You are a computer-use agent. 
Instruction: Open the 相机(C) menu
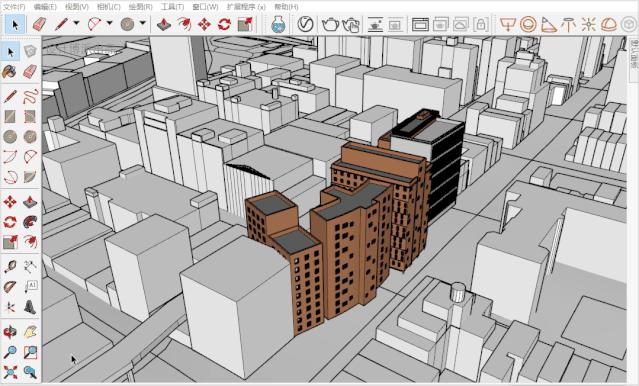pyautogui.click(x=108, y=7)
